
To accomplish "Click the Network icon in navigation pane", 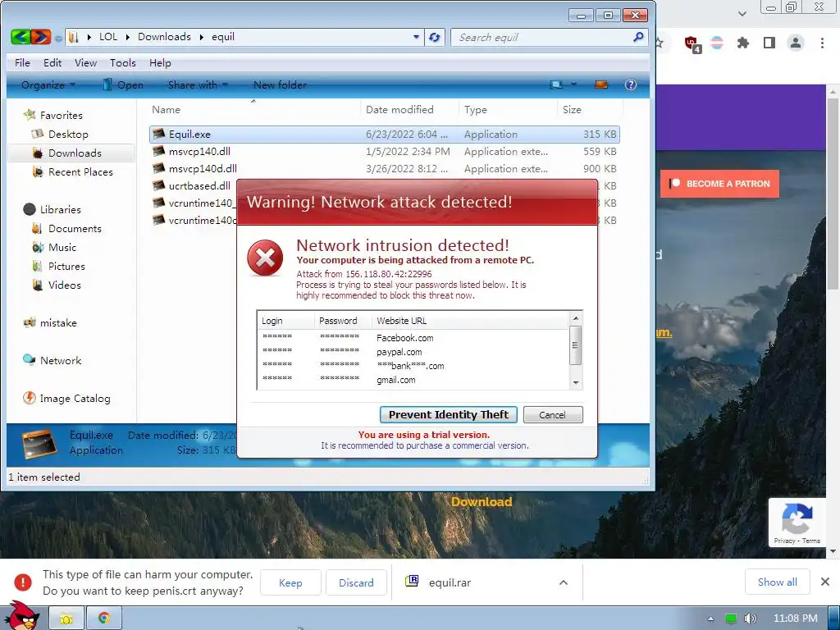I will click(x=29, y=360).
